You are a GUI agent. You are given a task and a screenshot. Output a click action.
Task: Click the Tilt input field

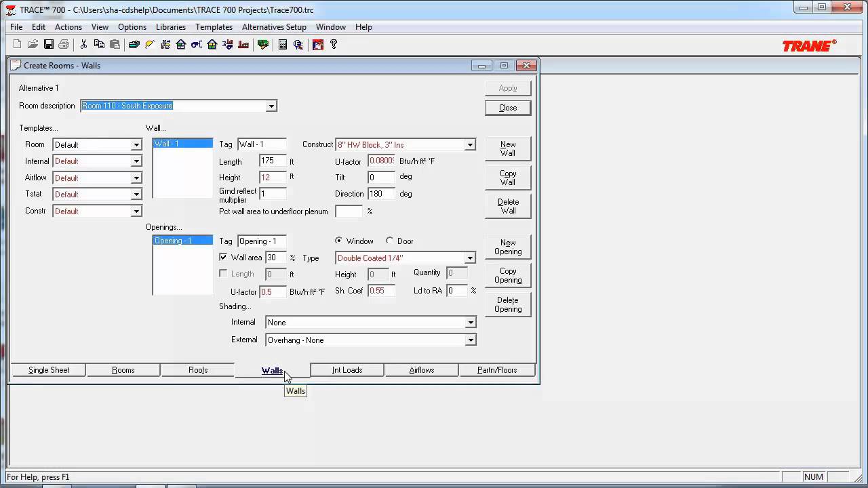381,177
